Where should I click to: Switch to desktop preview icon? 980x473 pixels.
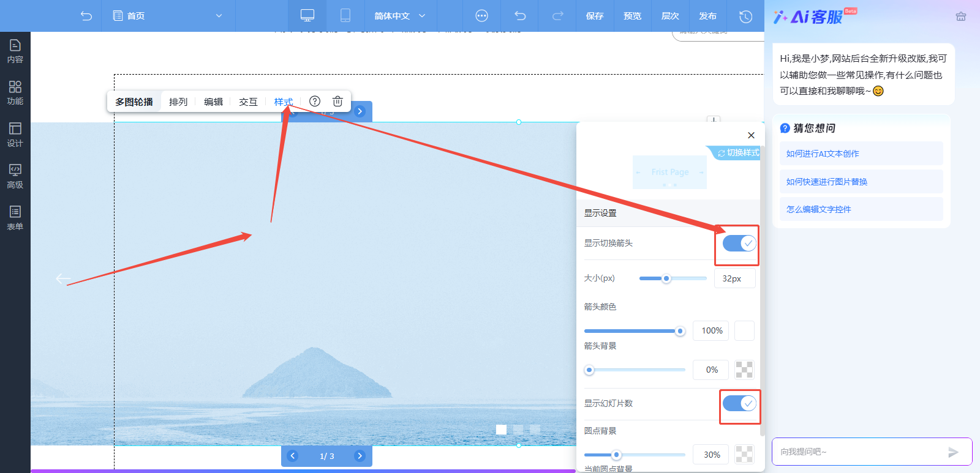tap(307, 16)
